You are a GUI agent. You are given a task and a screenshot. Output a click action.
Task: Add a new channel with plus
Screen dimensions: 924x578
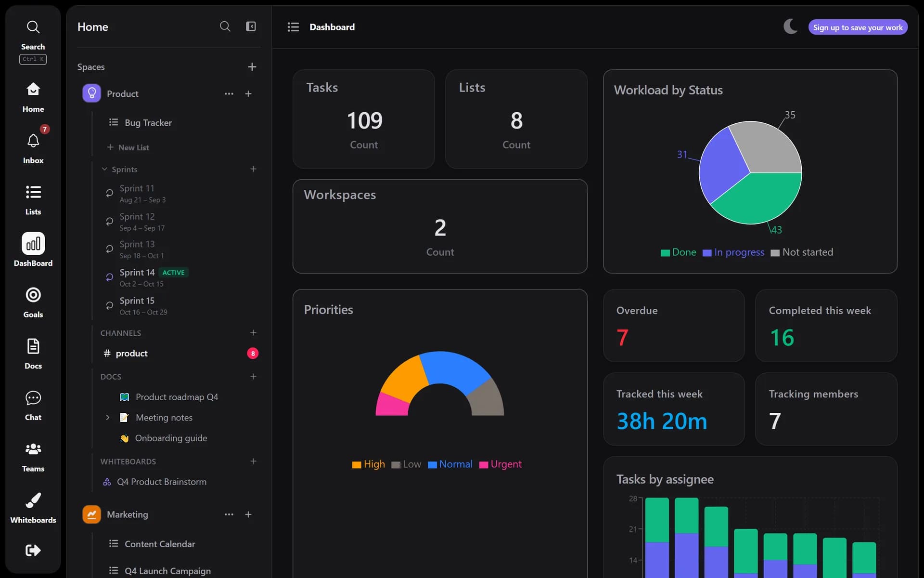253,333
